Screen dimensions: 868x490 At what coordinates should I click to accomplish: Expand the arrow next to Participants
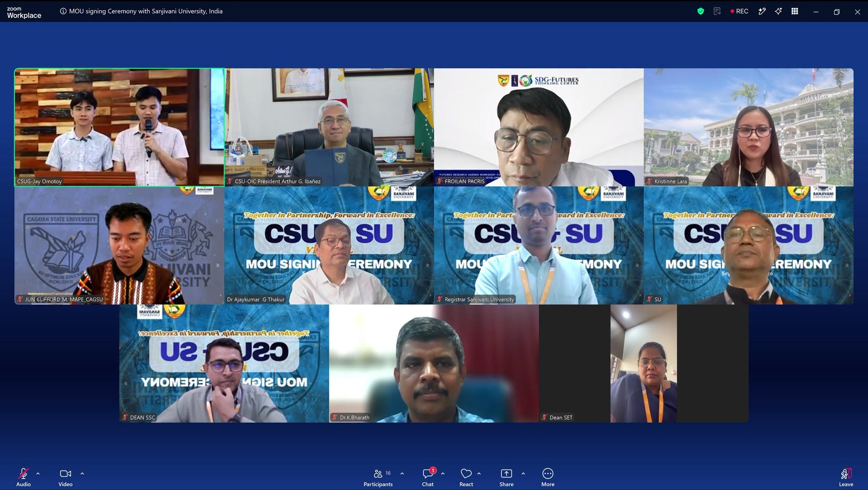point(402,473)
